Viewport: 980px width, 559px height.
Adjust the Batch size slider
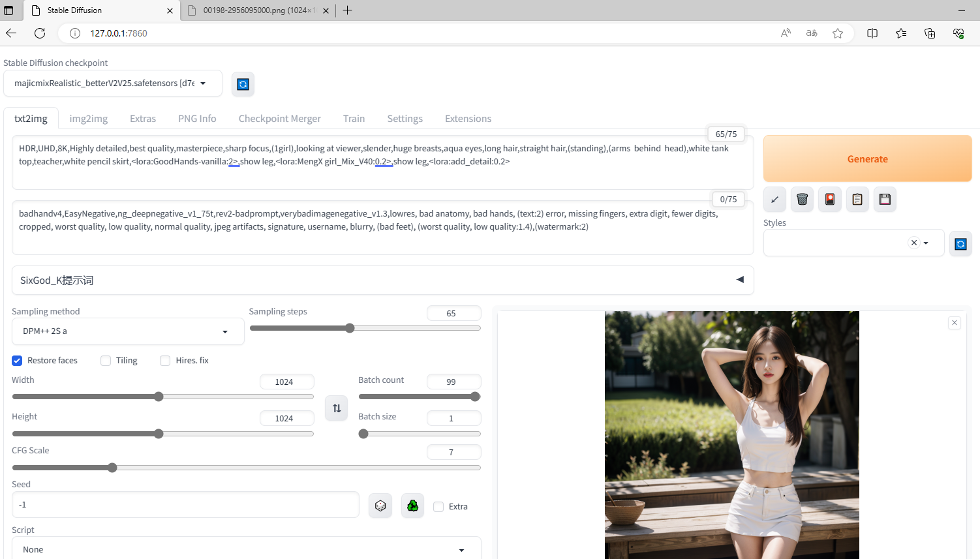(420, 434)
